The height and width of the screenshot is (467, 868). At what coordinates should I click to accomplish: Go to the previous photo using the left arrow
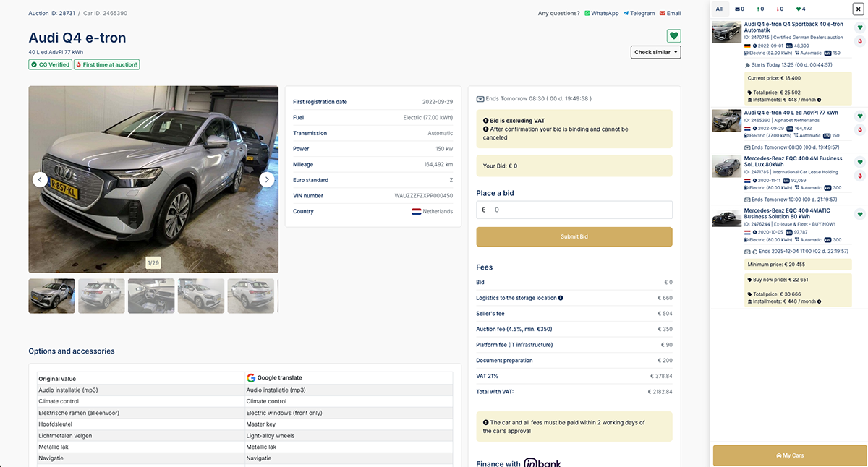pyautogui.click(x=40, y=179)
